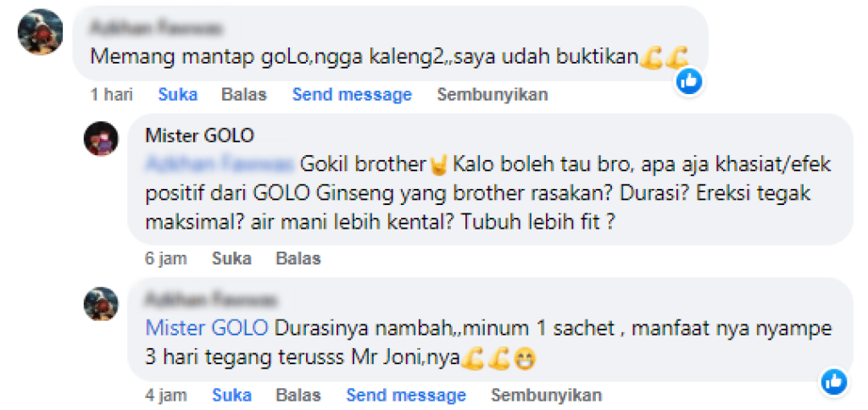This screenshot has width=868, height=410.
Task: Like the first comment with Suka
Action: [178, 95]
